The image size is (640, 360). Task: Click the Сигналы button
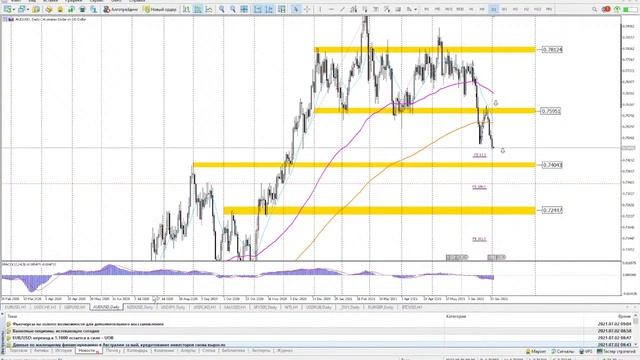(x=562, y=351)
